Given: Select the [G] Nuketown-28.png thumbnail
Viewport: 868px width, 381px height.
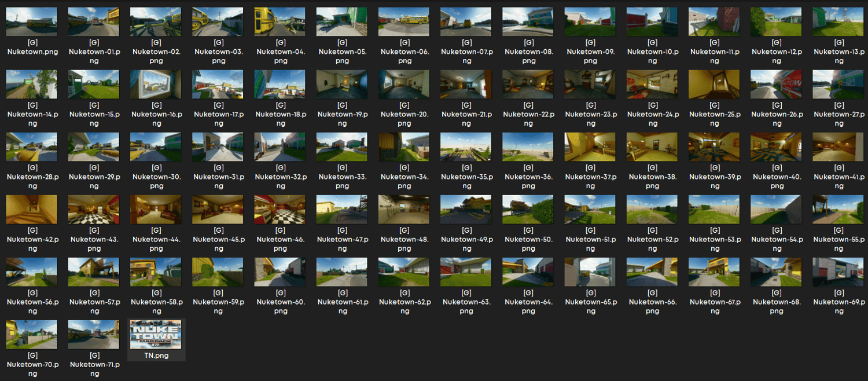Looking at the screenshot, I should pyautogui.click(x=32, y=147).
